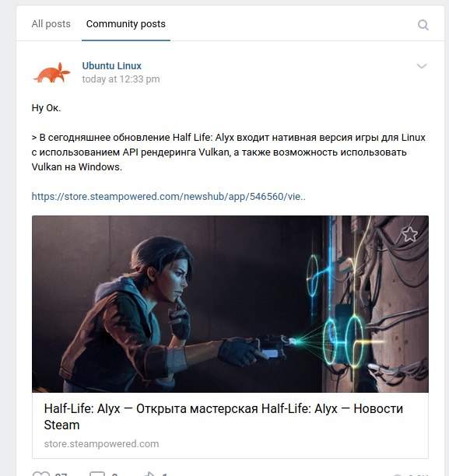Click the share count number

tap(165, 474)
